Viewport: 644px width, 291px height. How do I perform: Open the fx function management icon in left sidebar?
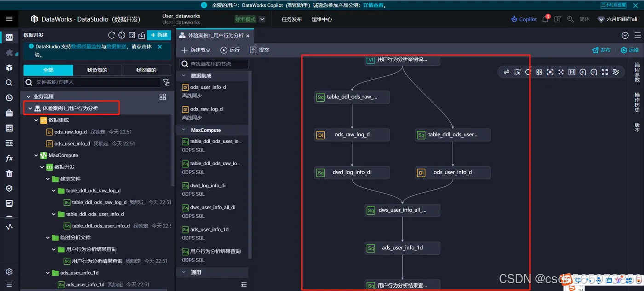point(9,158)
